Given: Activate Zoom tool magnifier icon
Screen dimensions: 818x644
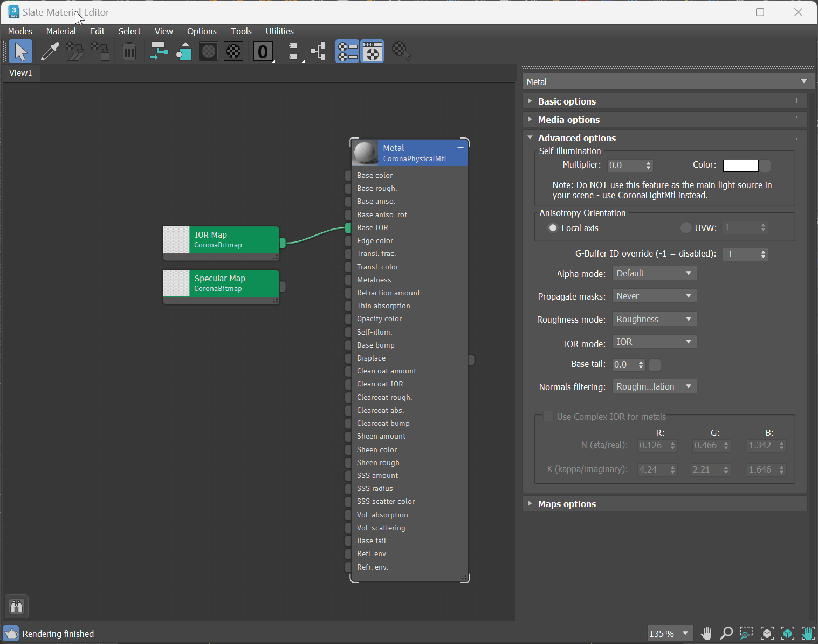Looking at the screenshot, I should [x=726, y=633].
